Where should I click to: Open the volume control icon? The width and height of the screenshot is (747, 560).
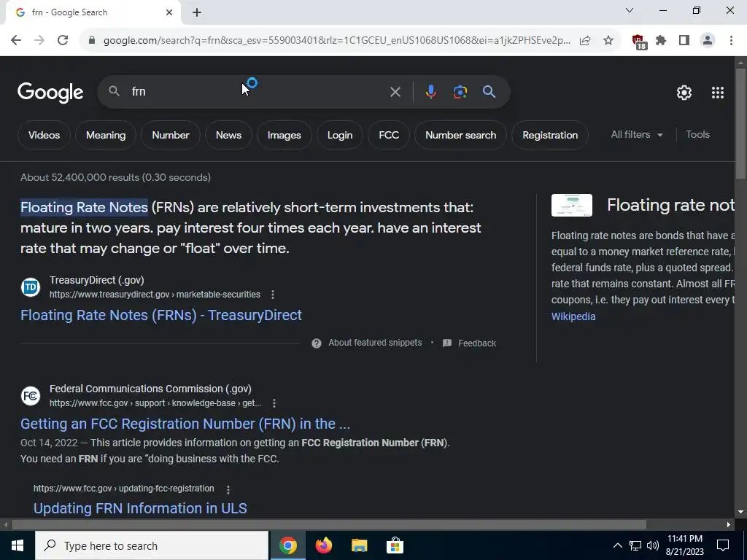pyautogui.click(x=653, y=545)
